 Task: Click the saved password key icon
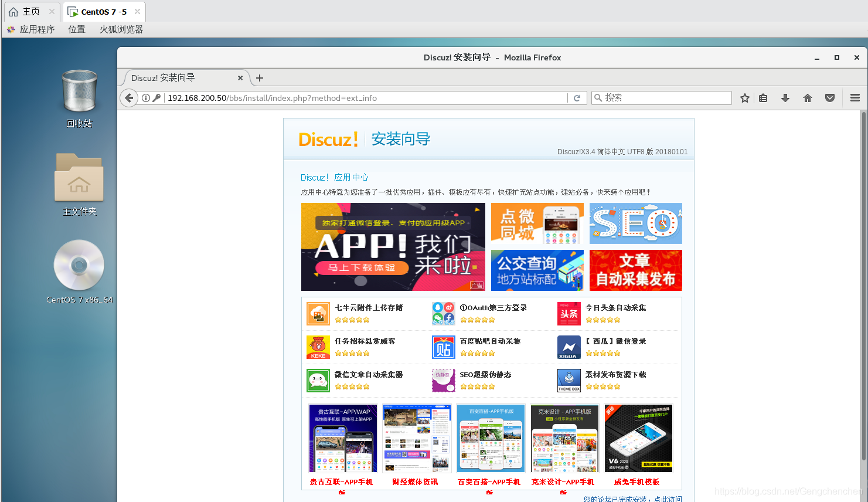[x=156, y=98]
